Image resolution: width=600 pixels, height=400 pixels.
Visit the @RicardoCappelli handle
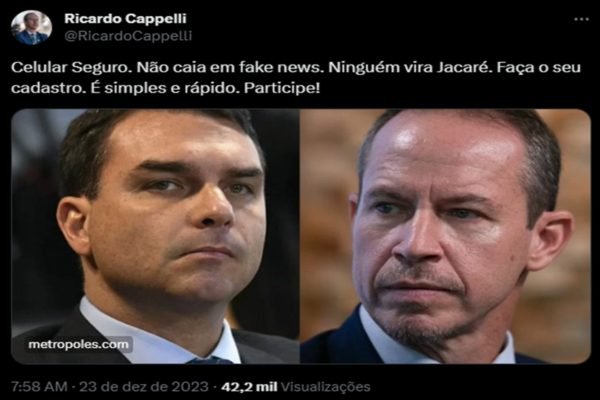[128, 36]
